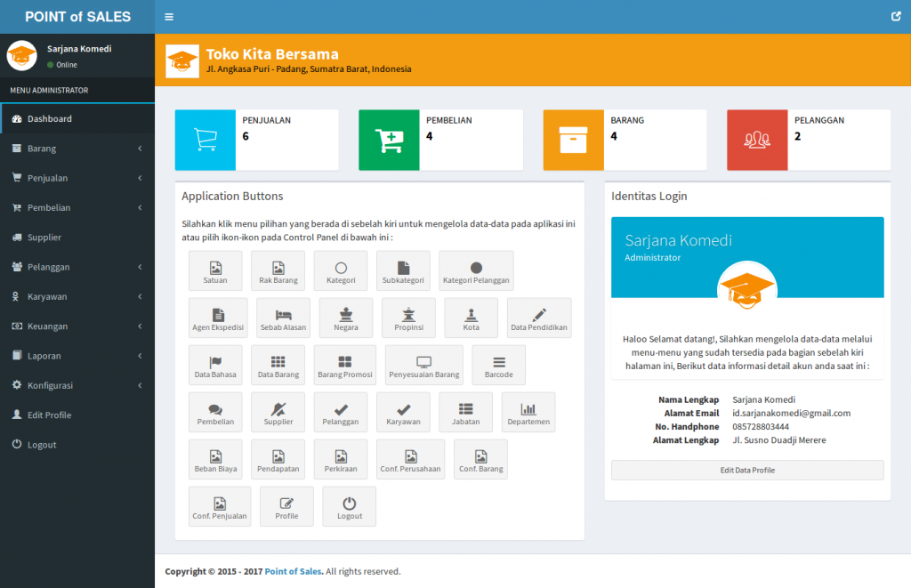Click the Data Bahasa flag icon
911x588 pixels.
click(215, 365)
